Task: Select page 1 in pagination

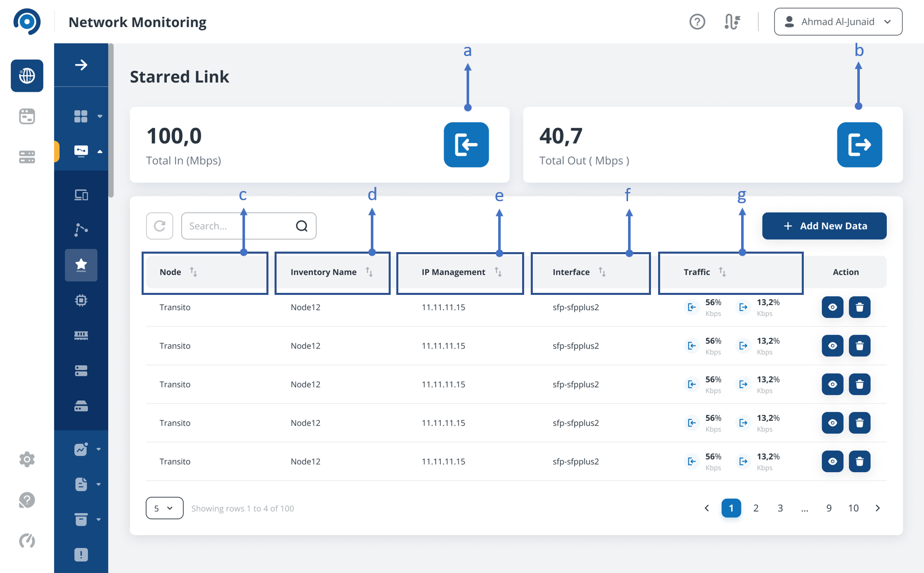Action: 731,508
